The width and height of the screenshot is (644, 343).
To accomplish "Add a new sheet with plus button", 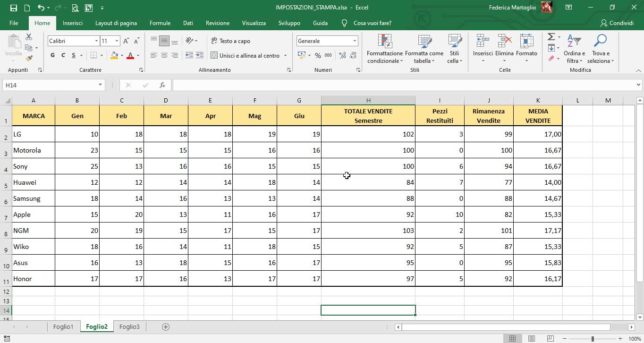I will point(166,326).
